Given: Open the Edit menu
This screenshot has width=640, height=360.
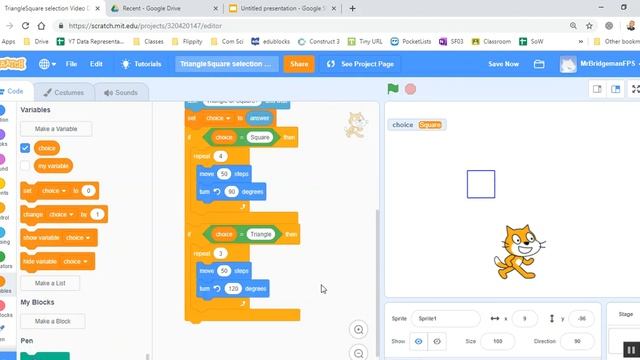Looking at the screenshot, I should click(x=96, y=64).
